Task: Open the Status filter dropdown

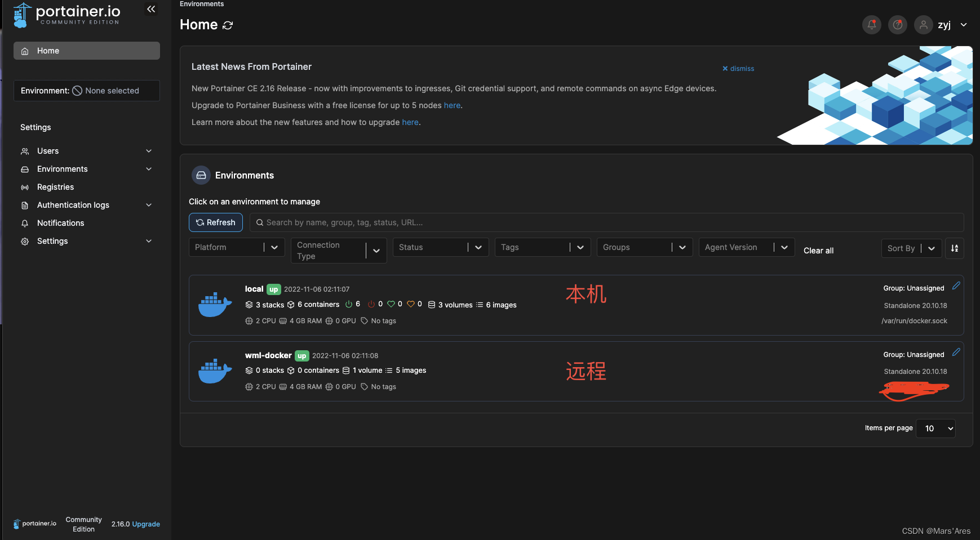Action: point(441,247)
